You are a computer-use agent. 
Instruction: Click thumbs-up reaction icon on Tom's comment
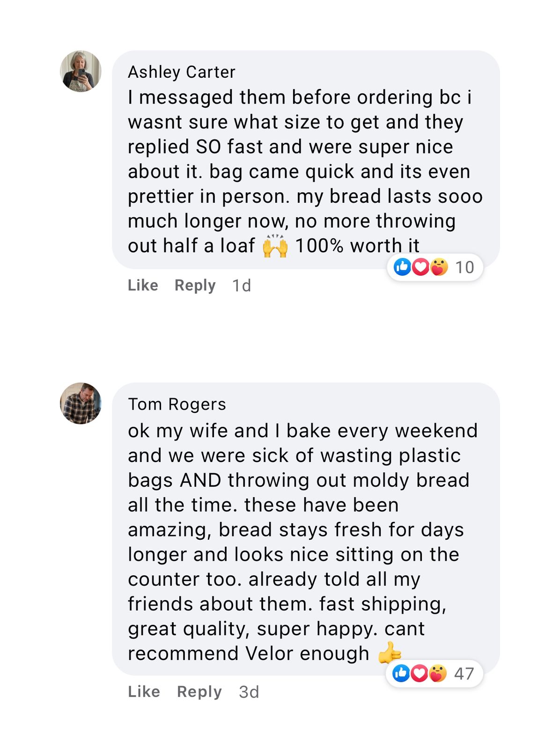pos(401,673)
